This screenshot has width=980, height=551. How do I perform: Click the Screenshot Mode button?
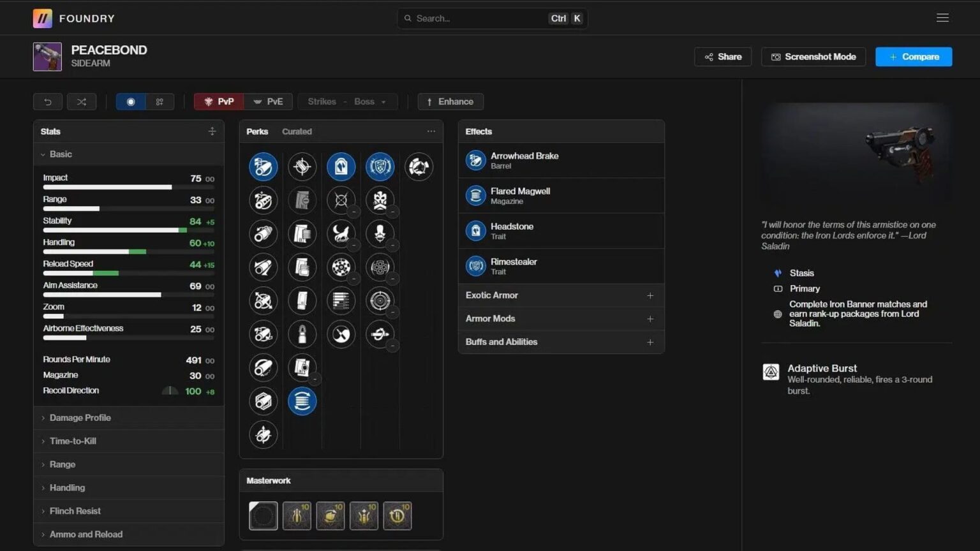pos(813,57)
